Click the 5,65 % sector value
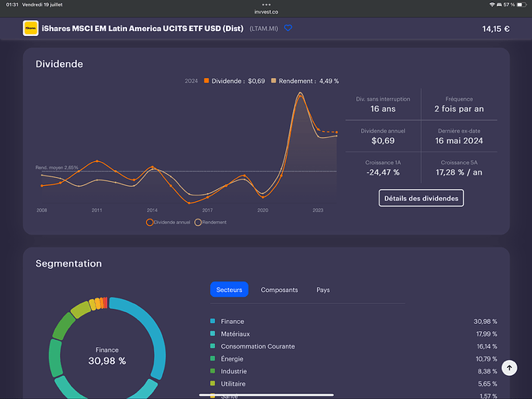Screen dimensions: 532x399 pos(487,384)
